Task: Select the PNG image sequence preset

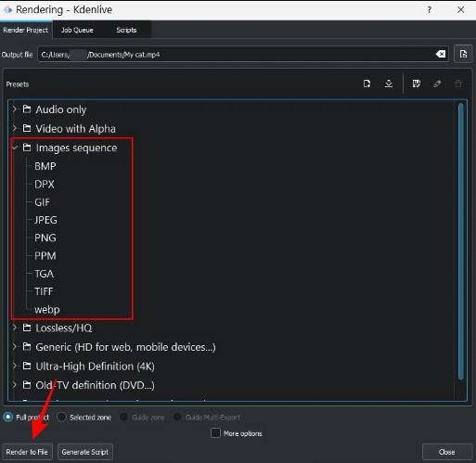Action: pos(45,238)
